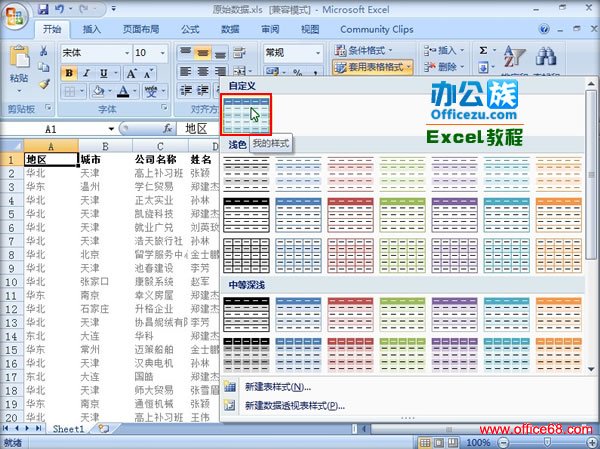Open the borders button
Image resolution: width=600 pixels, height=449 pixels.
[x=70, y=91]
